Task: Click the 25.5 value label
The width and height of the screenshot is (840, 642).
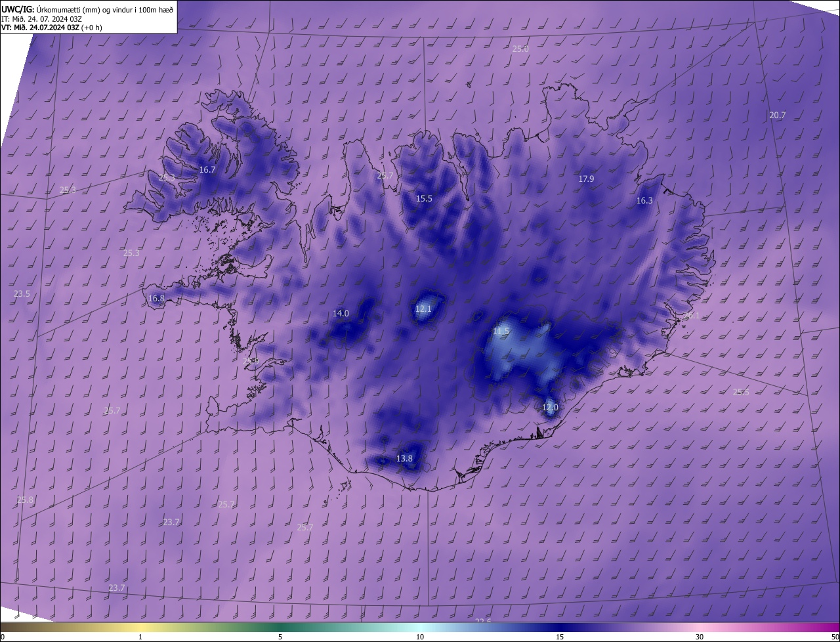Action: pos(741,392)
